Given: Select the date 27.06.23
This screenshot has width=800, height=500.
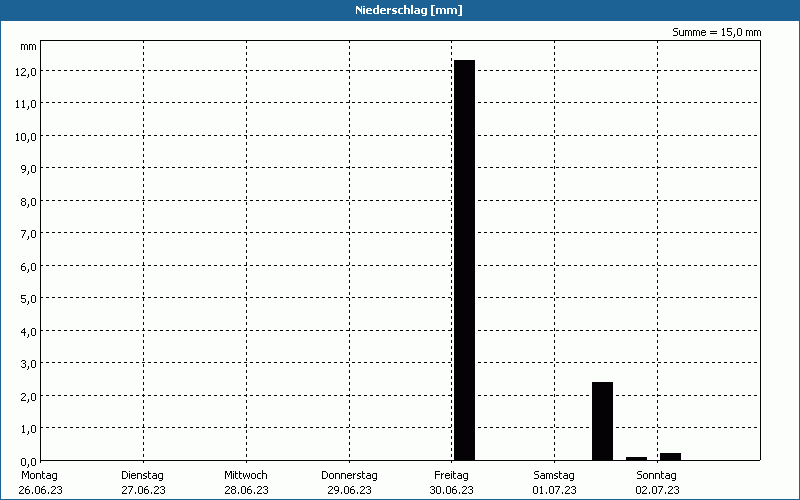Looking at the screenshot, I should [143, 490].
